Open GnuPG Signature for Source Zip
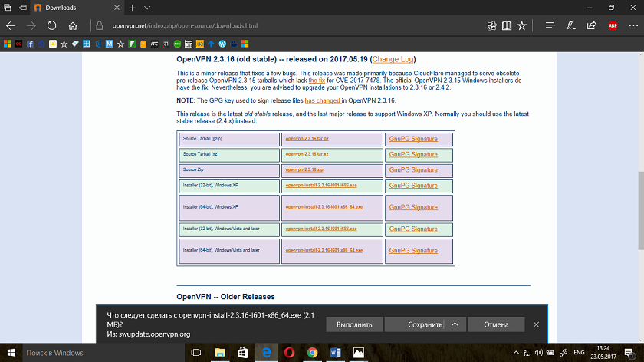 (413, 170)
